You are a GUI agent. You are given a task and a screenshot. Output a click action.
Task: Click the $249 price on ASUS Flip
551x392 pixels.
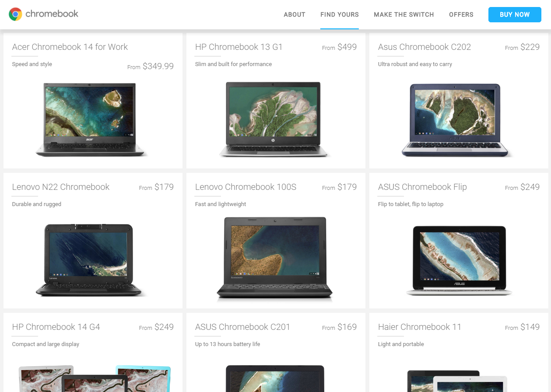tap(530, 187)
